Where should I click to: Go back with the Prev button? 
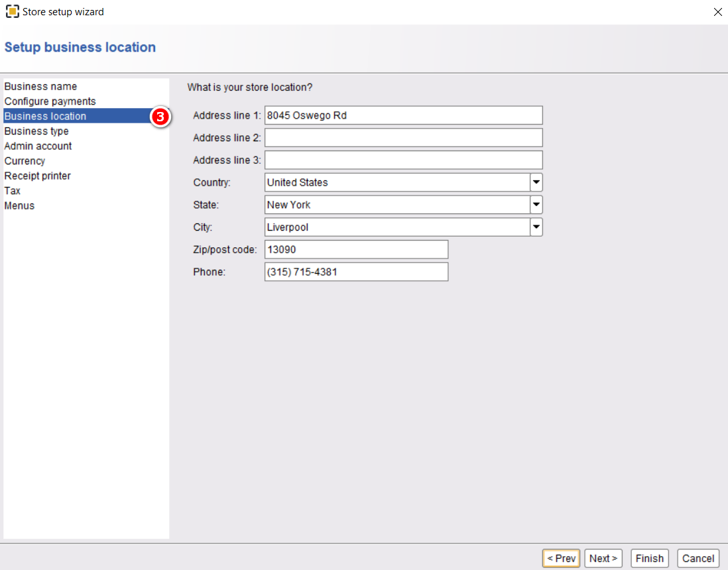click(562, 558)
